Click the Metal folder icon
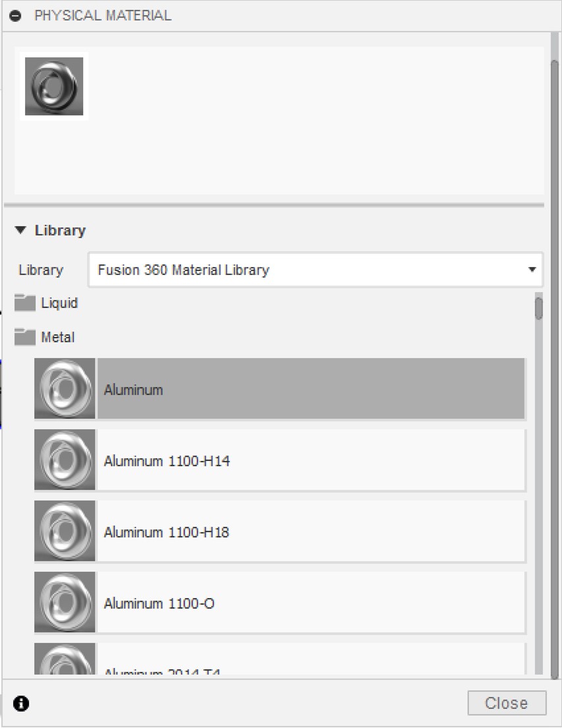 (25, 338)
